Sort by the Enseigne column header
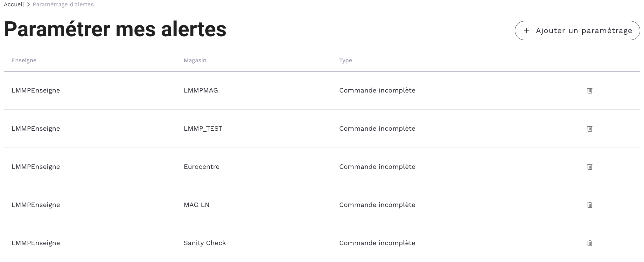The width and height of the screenshot is (644, 262). click(x=24, y=60)
